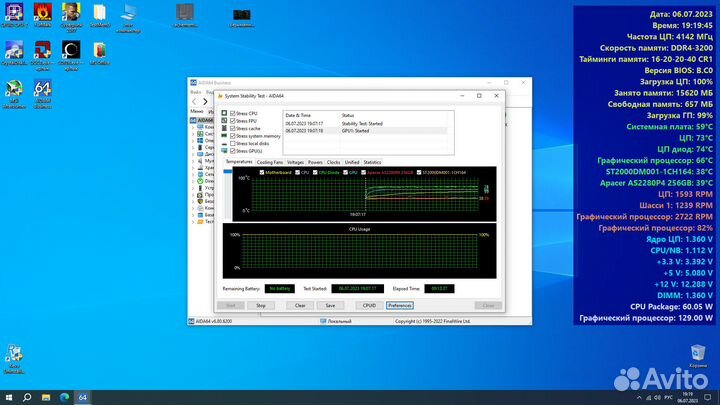This screenshot has height=405, width=720.
Task: Launch FurMark from the desktop
Action: coord(42,15)
